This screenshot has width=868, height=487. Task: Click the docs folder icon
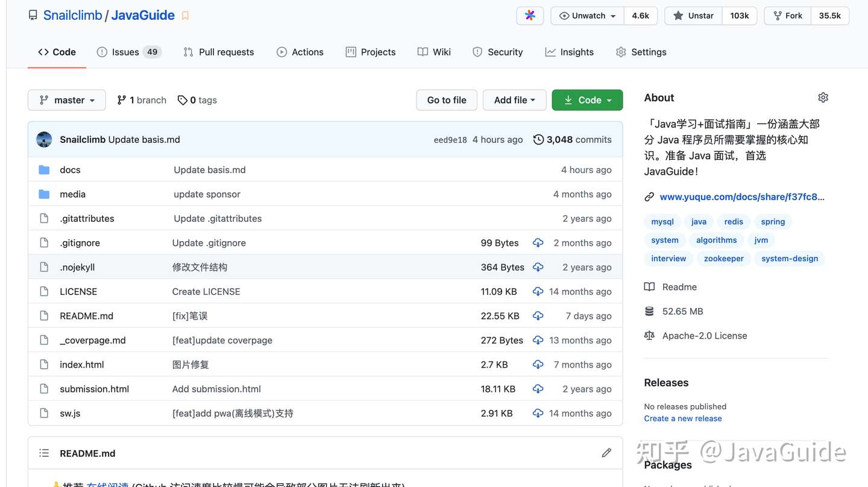coord(44,170)
